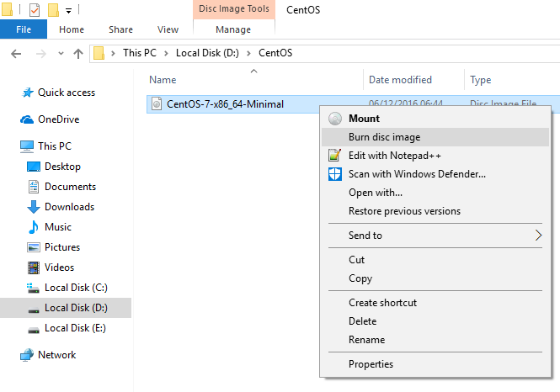Click the Pictures icon in sidebar

34,247
